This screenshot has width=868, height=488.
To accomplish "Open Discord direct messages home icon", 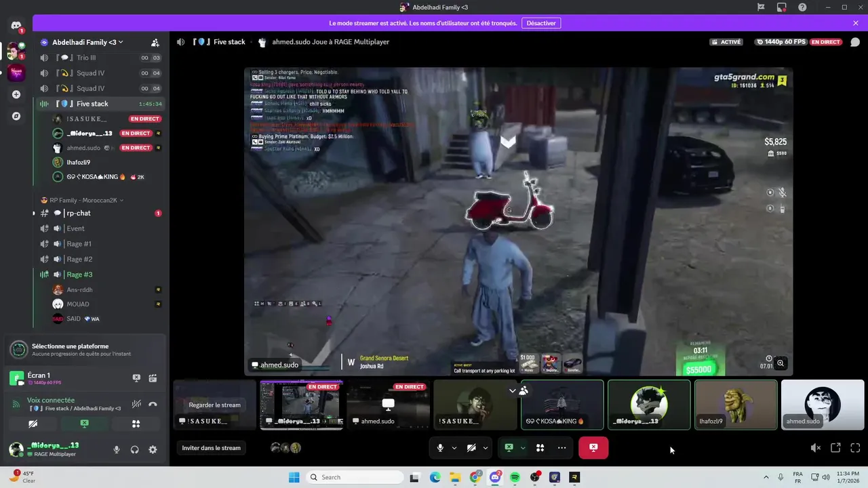I will coord(16,26).
